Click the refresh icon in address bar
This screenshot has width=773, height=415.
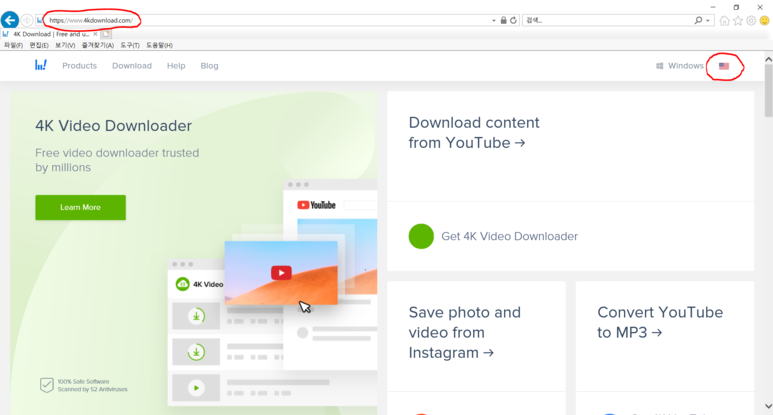tap(513, 20)
